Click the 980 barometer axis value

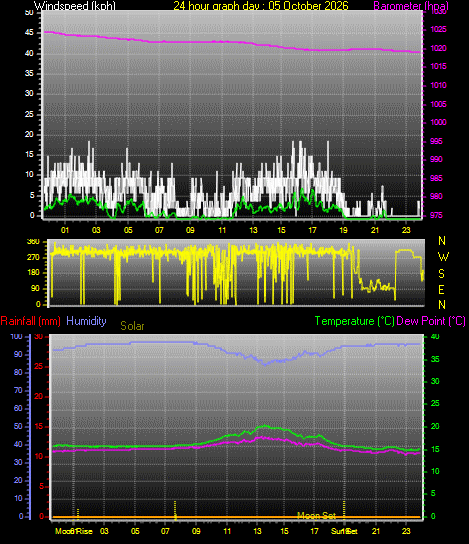[436, 196]
